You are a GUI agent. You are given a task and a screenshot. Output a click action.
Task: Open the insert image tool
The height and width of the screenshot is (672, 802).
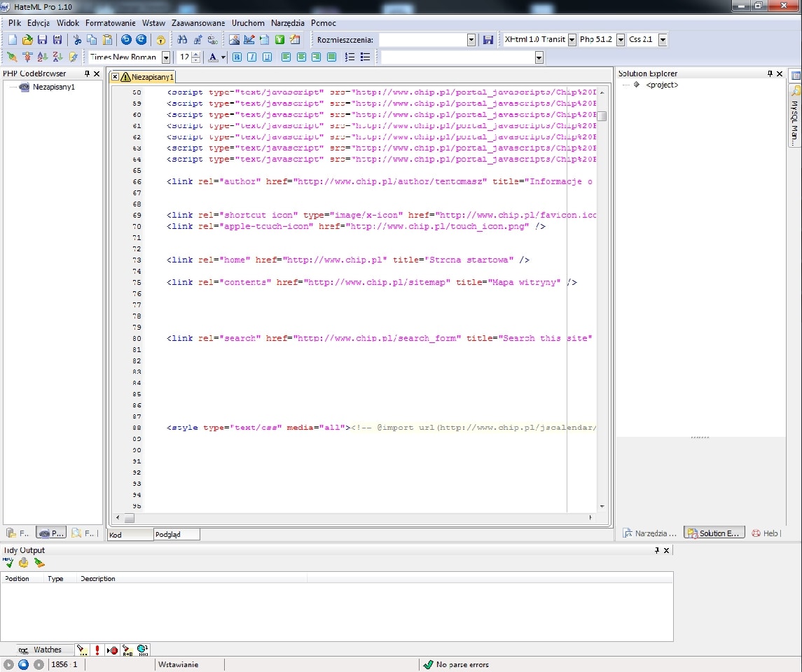(x=234, y=39)
